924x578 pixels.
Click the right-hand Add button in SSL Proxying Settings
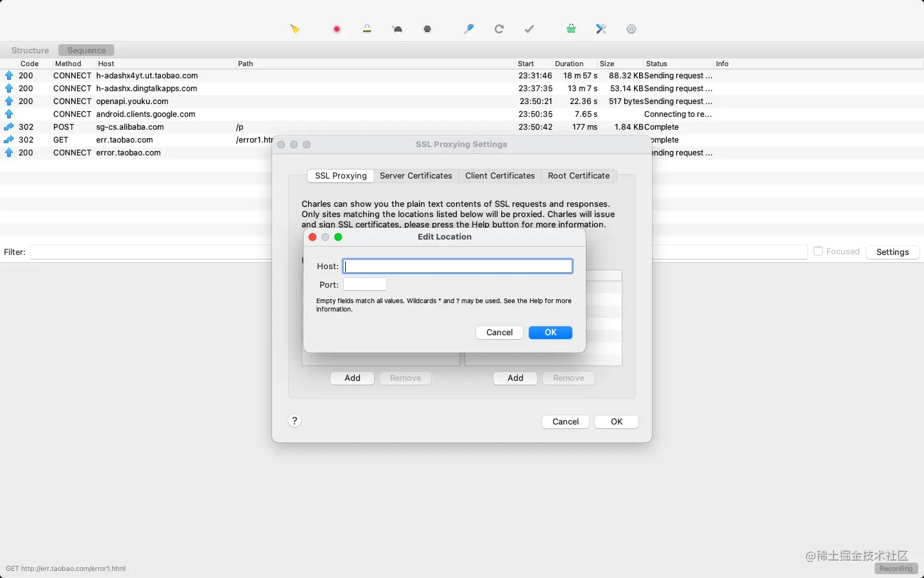pos(515,378)
